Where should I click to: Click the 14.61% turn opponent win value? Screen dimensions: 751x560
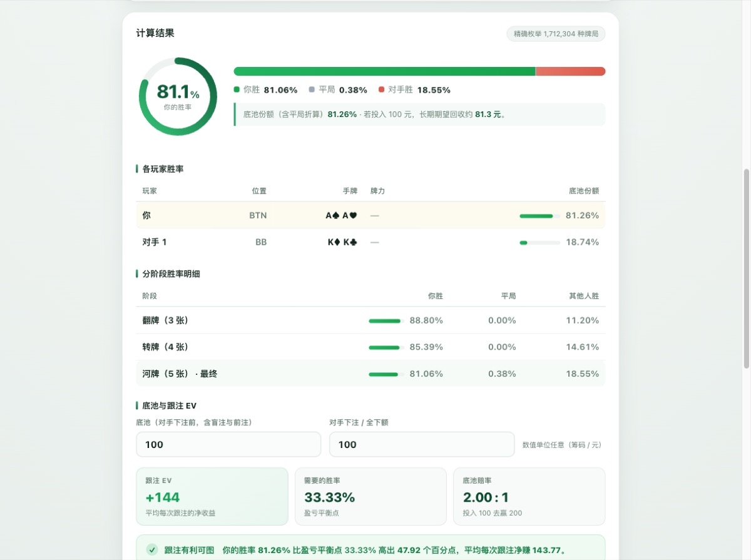click(582, 347)
